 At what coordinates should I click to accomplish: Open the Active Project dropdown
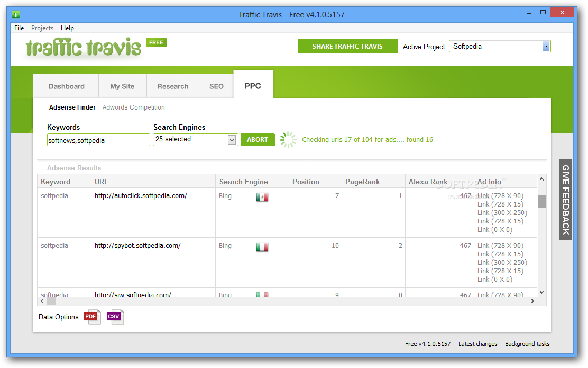click(546, 47)
